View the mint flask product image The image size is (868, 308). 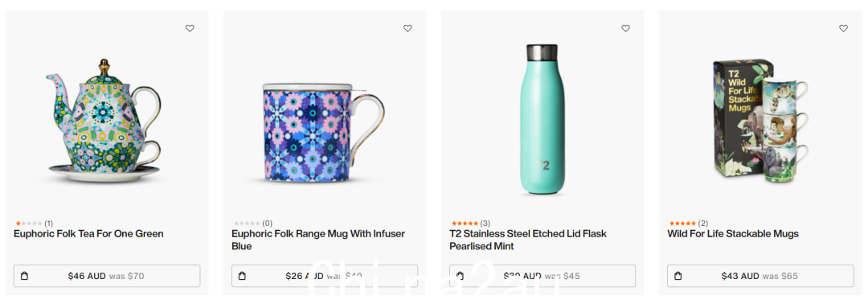pos(542,119)
